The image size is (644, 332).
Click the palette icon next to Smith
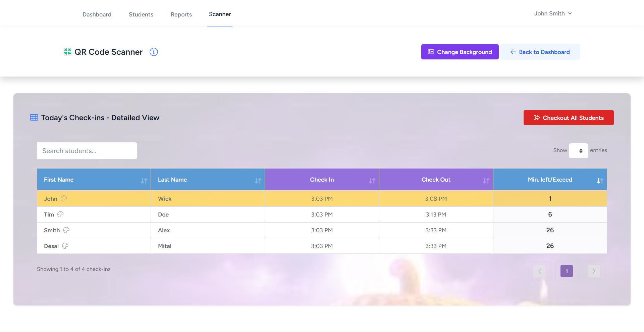(x=66, y=230)
